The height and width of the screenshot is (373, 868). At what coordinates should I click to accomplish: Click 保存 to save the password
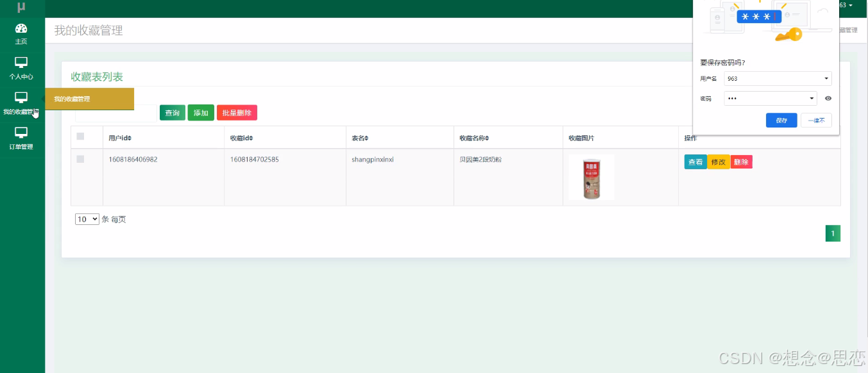[781, 120]
